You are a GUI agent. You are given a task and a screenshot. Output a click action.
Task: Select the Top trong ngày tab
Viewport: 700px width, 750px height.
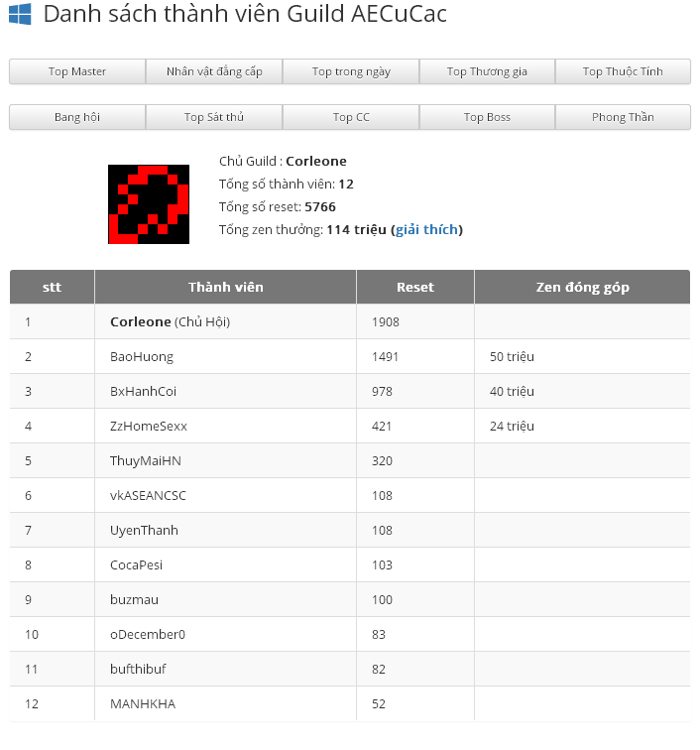pos(351,71)
